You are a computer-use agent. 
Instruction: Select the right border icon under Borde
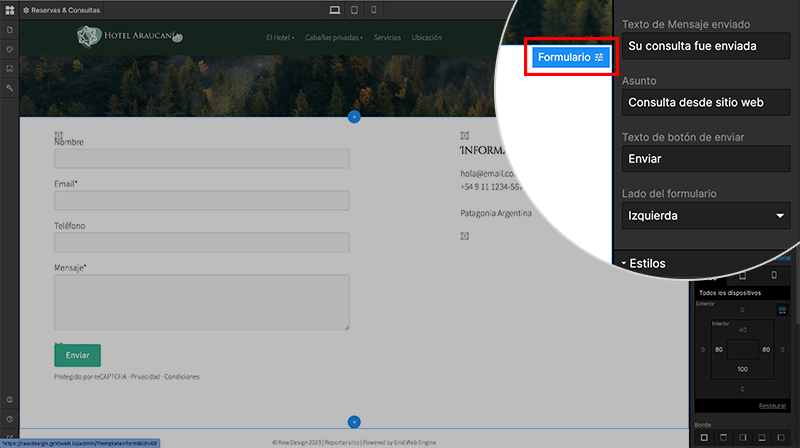coord(742,437)
